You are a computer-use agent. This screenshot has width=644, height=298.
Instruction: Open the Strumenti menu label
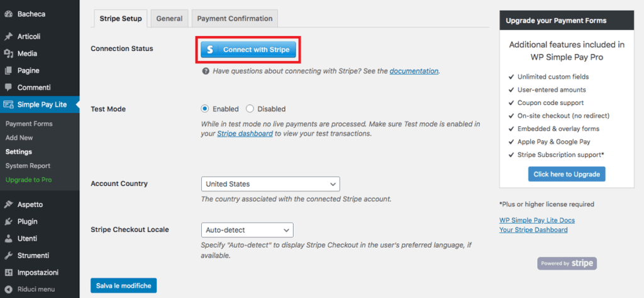33,255
